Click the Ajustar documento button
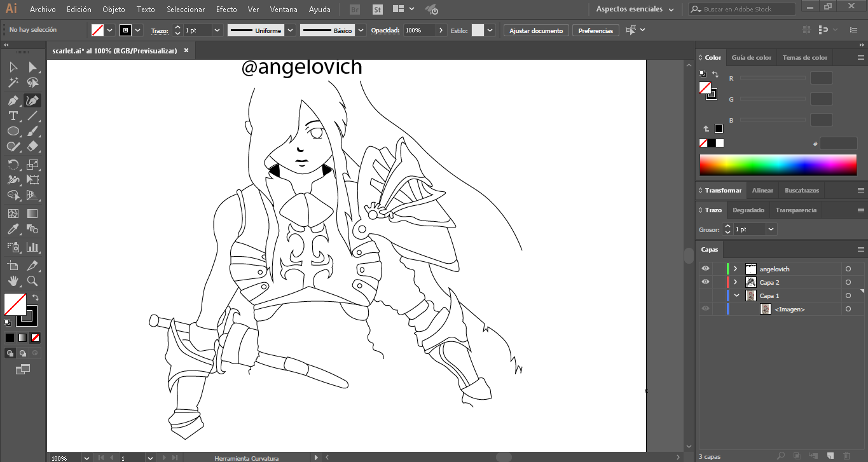Viewport: 868px width, 462px height. pyautogui.click(x=536, y=31)
